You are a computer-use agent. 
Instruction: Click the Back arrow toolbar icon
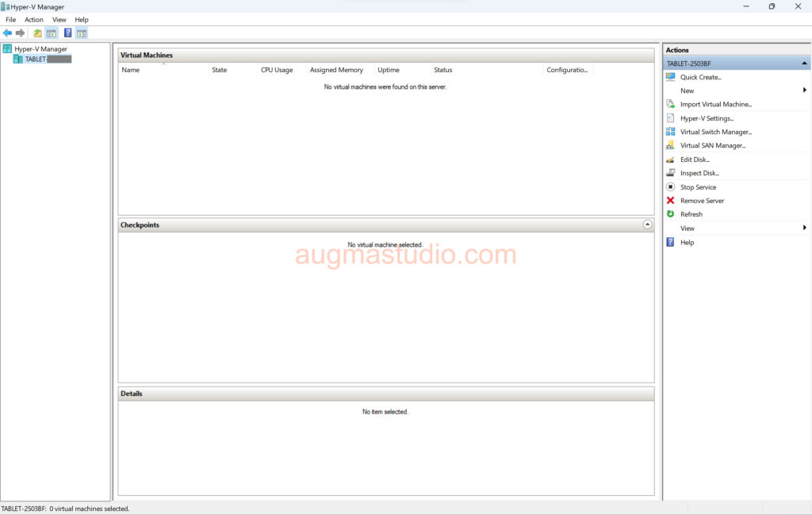(8, 33)
